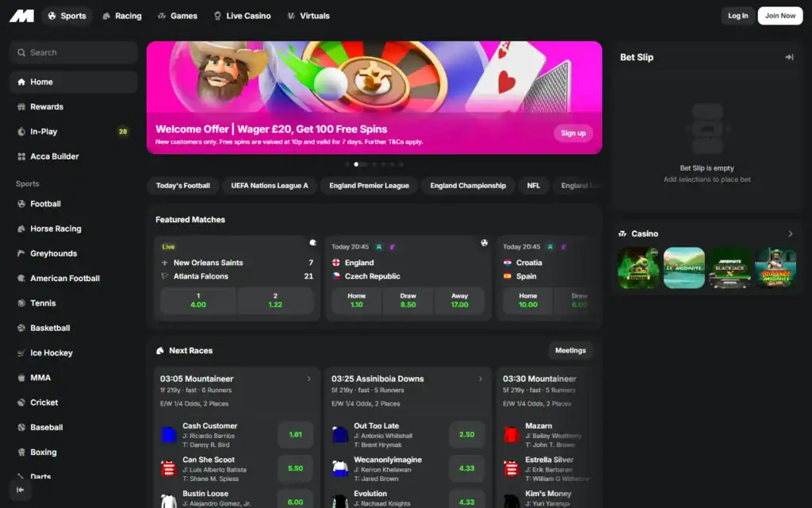
Task: Choose the NFL filter chip
Action: click(x=534, y=186)
